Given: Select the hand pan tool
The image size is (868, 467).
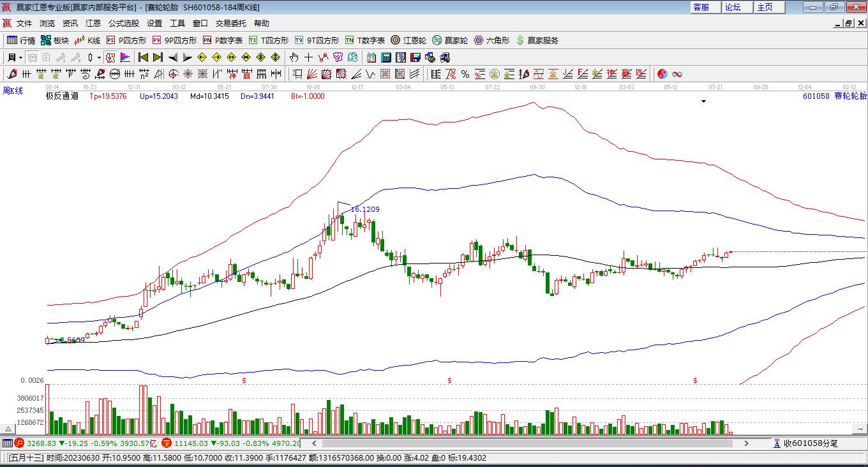Looking at the screenshot, I should pyautogui.click(x=295, y=57).
